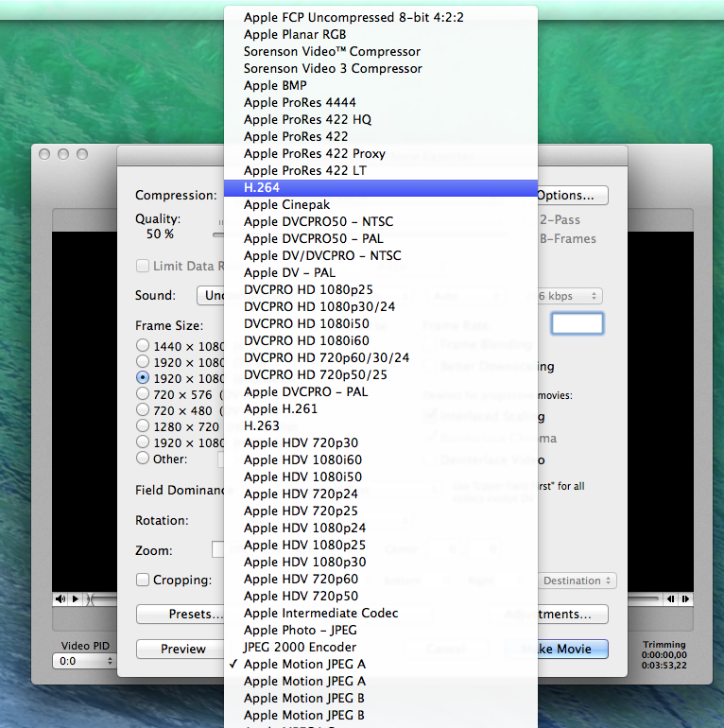Click the Make Movie button
This screenshot has width=724, height=728.
[x=557, y=649]
